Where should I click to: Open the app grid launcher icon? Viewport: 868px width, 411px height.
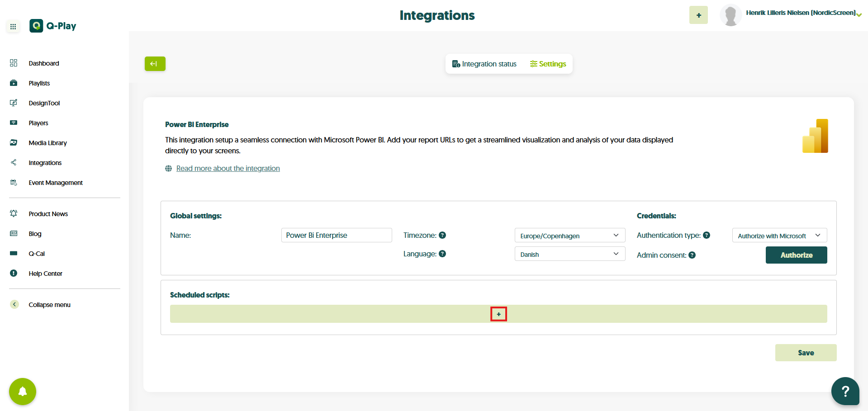click(13, 27)
